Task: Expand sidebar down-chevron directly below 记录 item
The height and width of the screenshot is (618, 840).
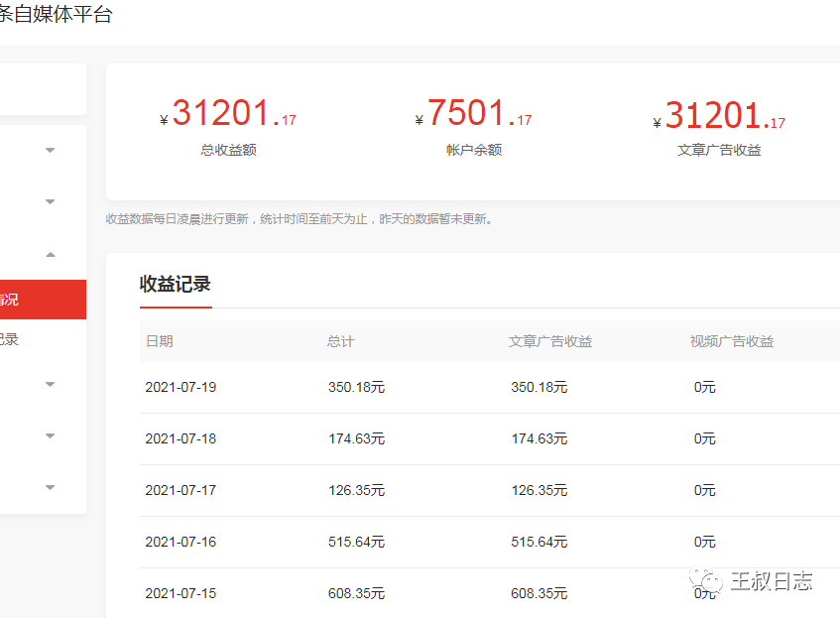Action: tap(51, 384)
